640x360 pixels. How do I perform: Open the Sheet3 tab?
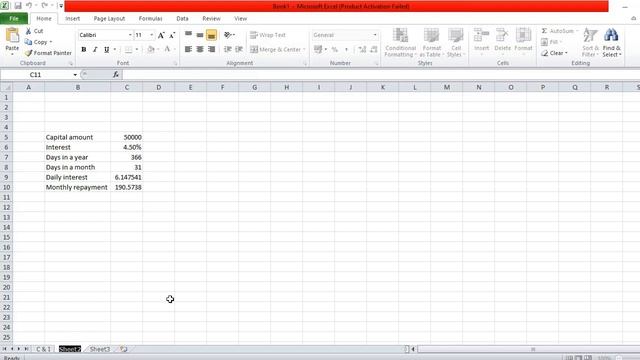click(x=100, y=349)
